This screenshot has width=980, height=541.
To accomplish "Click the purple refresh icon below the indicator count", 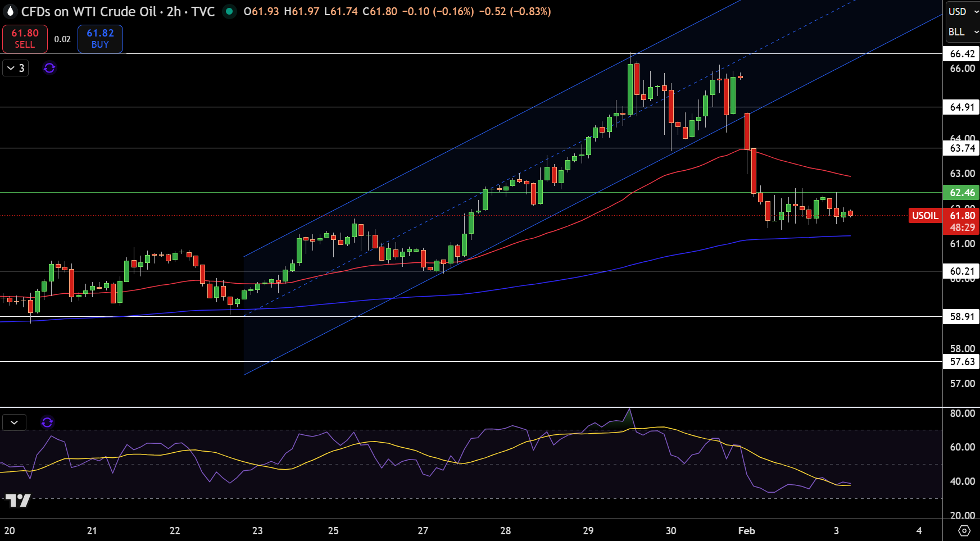I will pyautogui.click(x=49, y=68).
